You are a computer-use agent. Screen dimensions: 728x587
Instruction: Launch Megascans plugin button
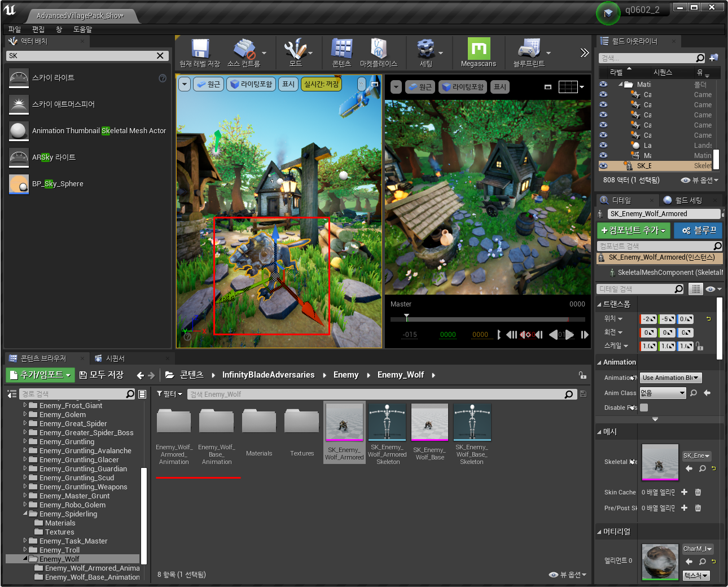[479, 53]
